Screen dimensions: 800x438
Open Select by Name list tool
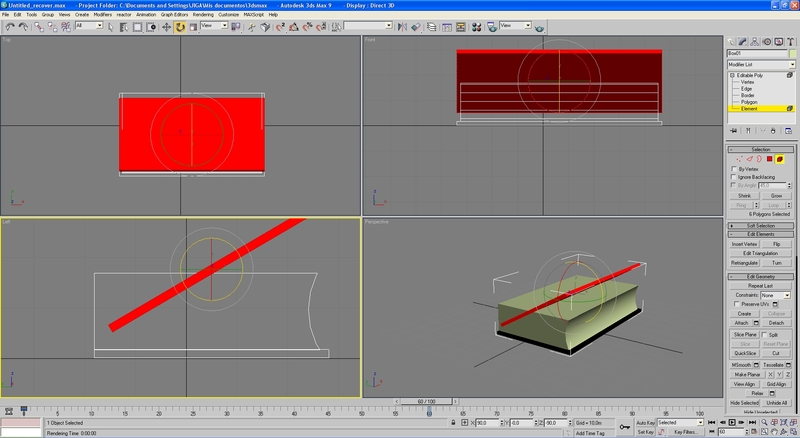tap(124, 27)
